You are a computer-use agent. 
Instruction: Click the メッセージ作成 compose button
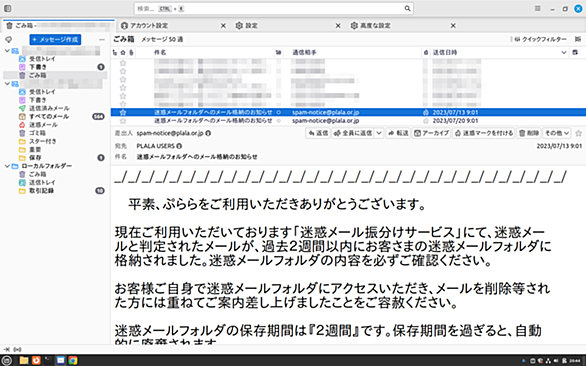click(x=55, y=40)
